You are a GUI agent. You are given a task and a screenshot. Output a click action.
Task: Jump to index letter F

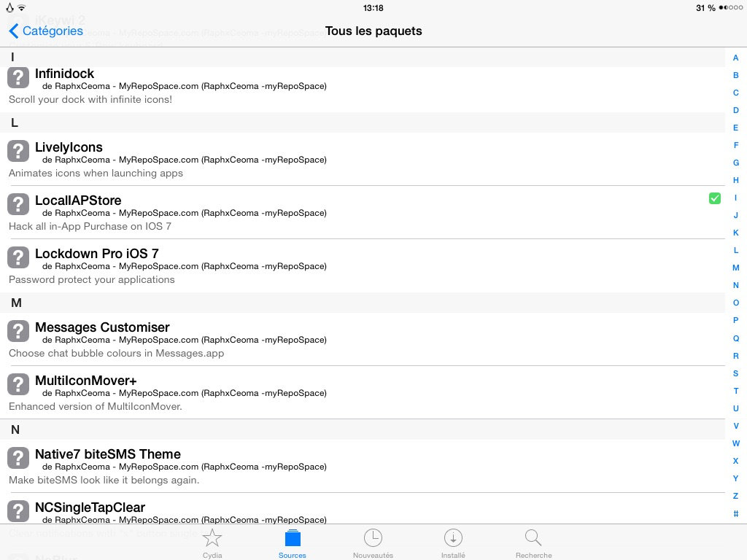coord(735,145)
